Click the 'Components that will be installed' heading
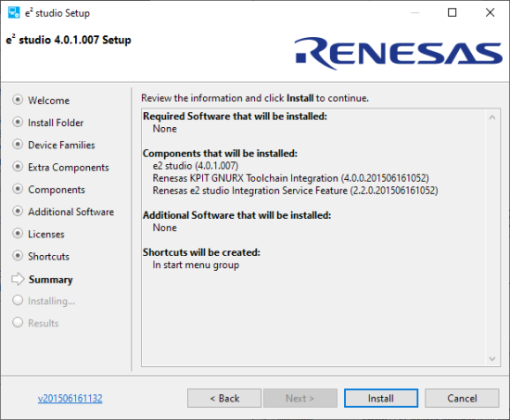The width and height of the screenshot is (510, 420). click(220, 153)
